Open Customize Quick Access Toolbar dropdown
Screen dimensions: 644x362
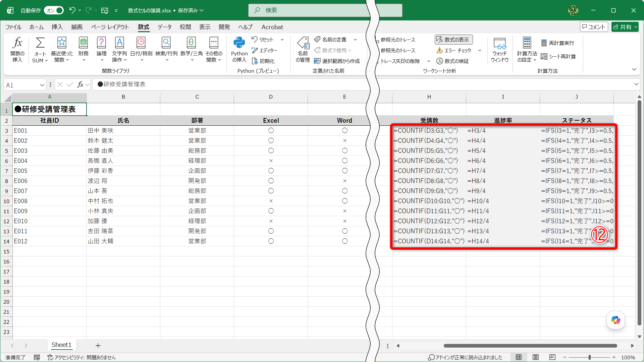[116, 10]
